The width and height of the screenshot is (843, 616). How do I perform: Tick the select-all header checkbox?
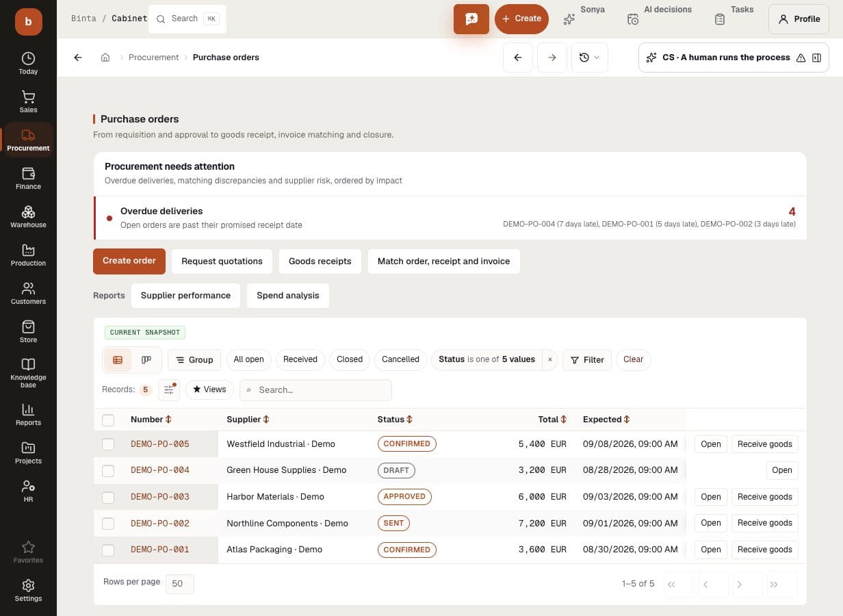[x=108, y=420]
